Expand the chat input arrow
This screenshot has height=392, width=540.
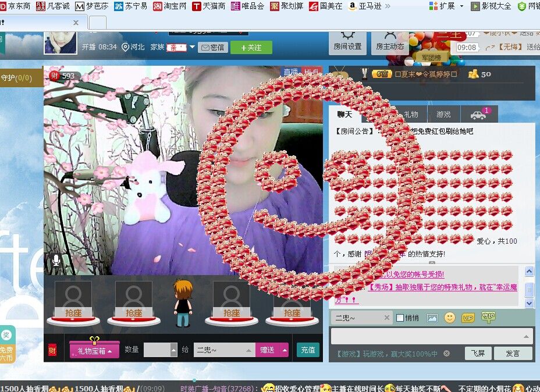[x=526, y=337]
